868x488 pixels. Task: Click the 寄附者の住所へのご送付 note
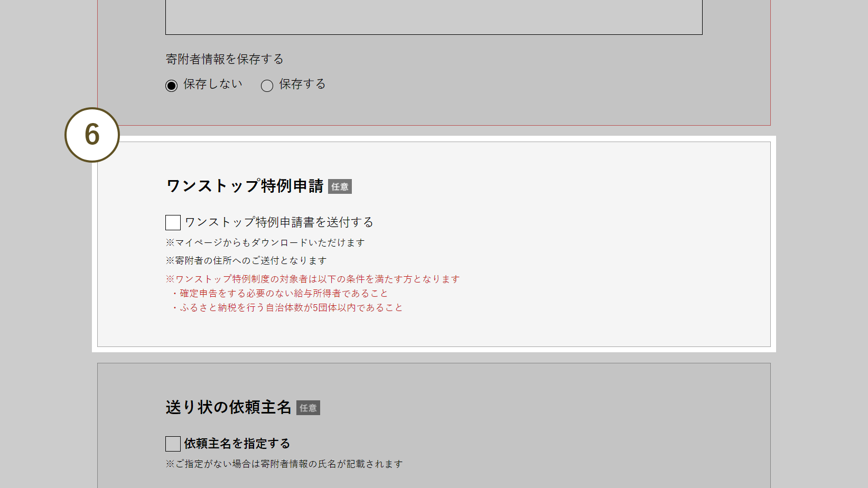pyautogui.click(x=246, y=260)
